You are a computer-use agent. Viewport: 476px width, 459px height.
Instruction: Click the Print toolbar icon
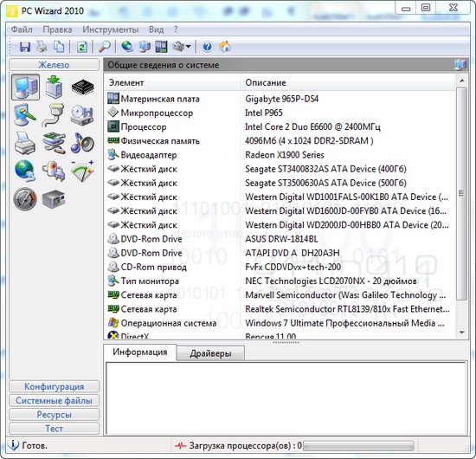click(x=42, y=47)
